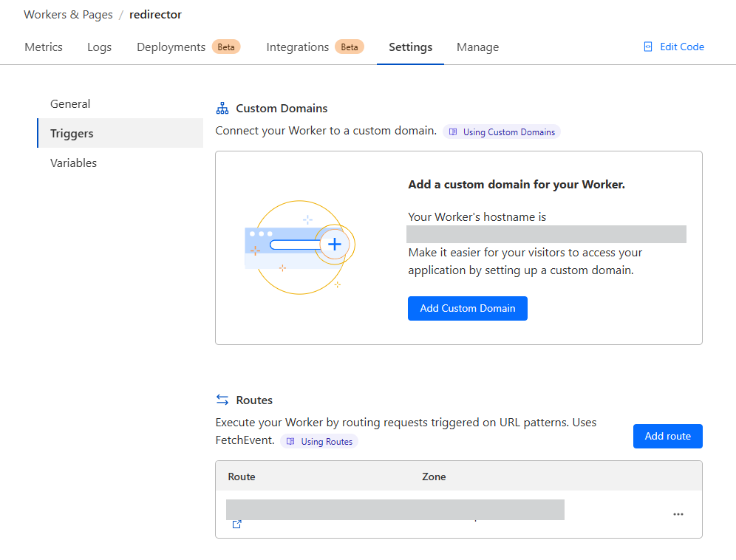The image size is (736, 560).
Task: Select General in settings sidebar
Action: [70, 104]
